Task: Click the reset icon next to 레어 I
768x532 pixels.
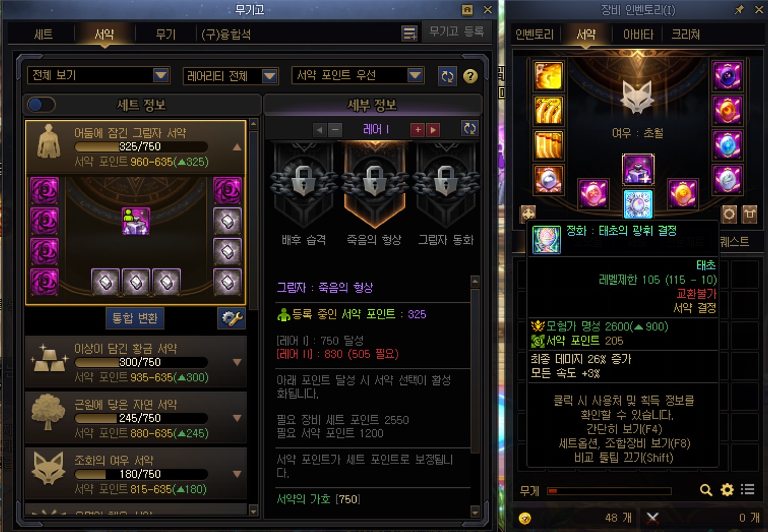Action: [469, 129]
